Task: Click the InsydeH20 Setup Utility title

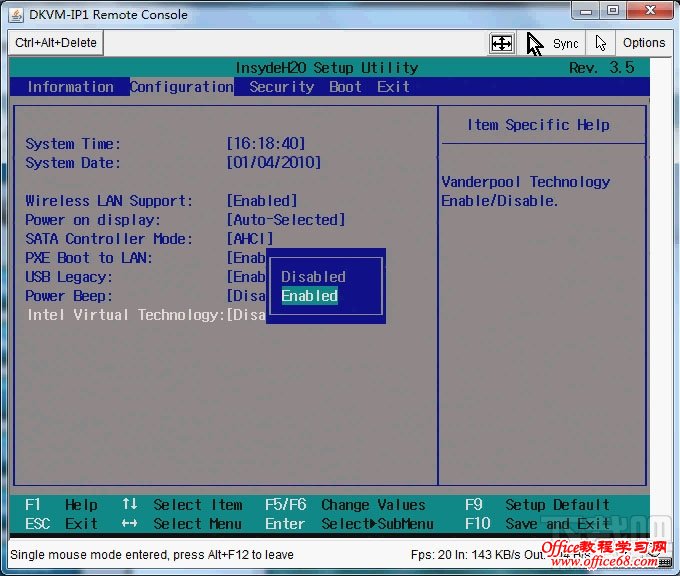Action: (327, 68)
